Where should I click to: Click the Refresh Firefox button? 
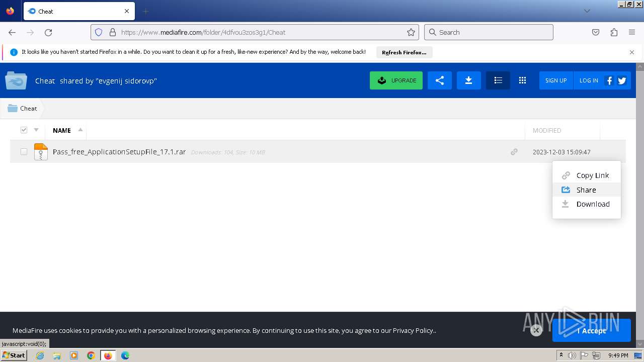(404, 52)
